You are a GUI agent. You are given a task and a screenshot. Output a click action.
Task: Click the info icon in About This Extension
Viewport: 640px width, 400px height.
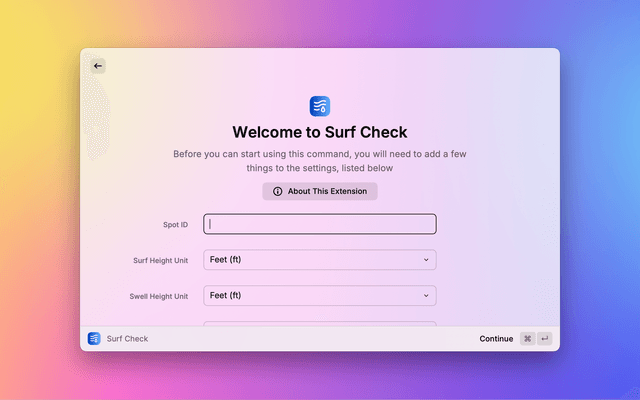coord(278,191)
